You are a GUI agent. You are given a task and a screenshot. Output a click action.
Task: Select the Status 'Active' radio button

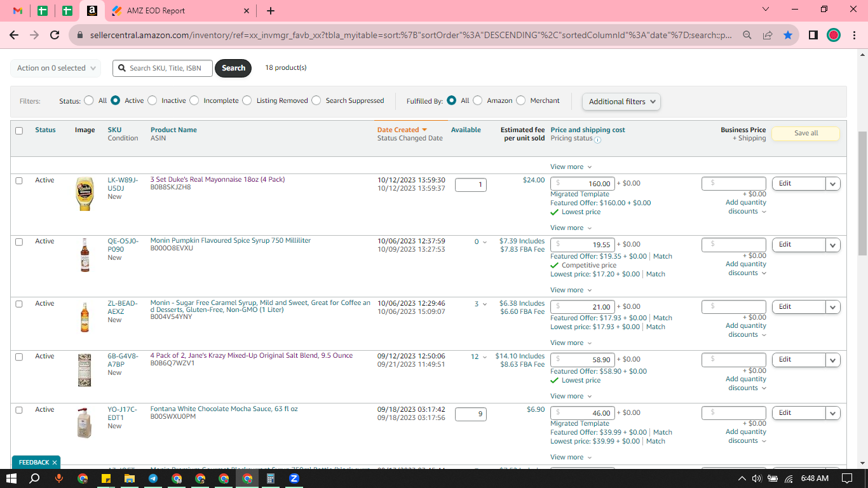tap(115, 100)
